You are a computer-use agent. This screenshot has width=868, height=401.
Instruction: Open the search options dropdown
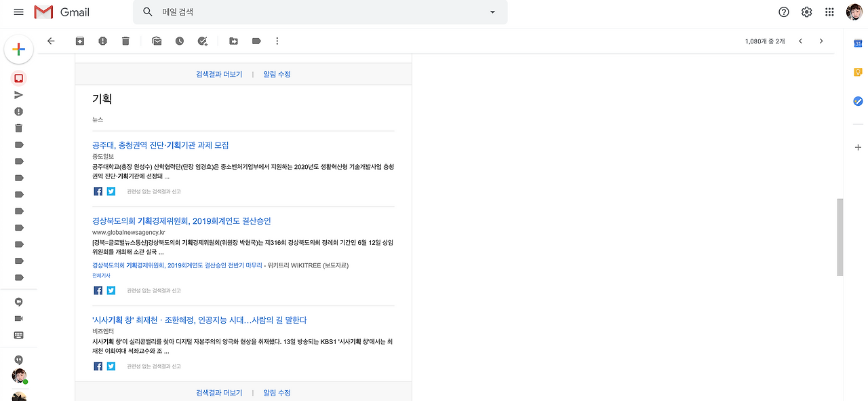click(x=492, y=12)
